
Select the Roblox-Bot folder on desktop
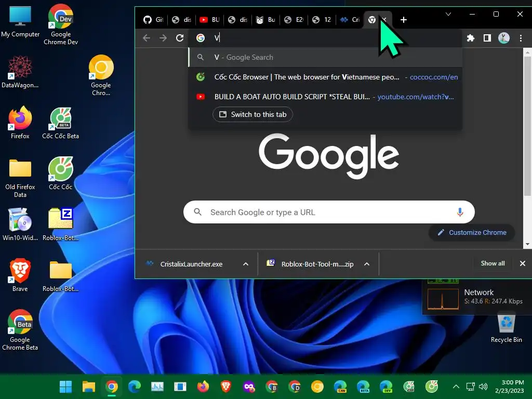[60, 275]
